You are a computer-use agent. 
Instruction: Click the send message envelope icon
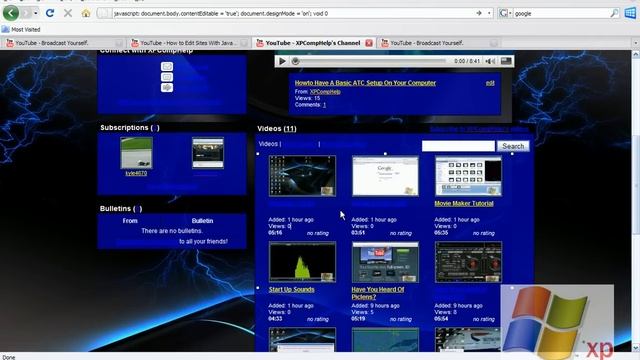tap(167, 66)
